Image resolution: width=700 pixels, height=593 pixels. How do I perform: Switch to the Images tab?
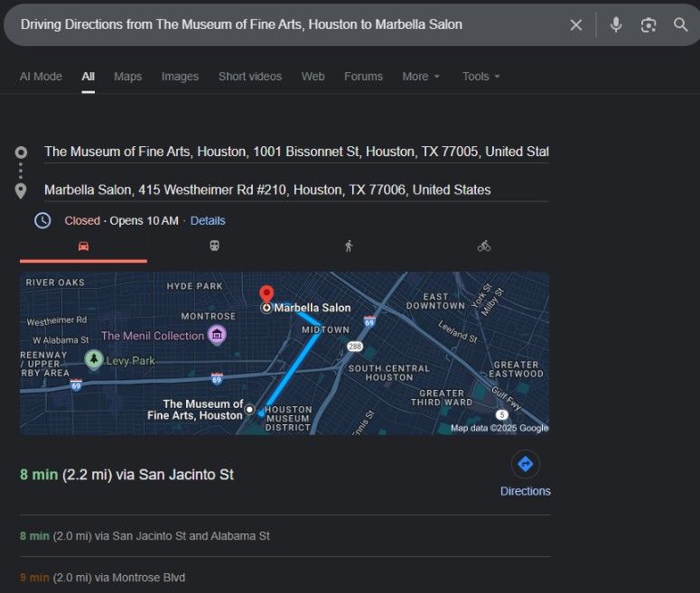(x=180, y=77)
